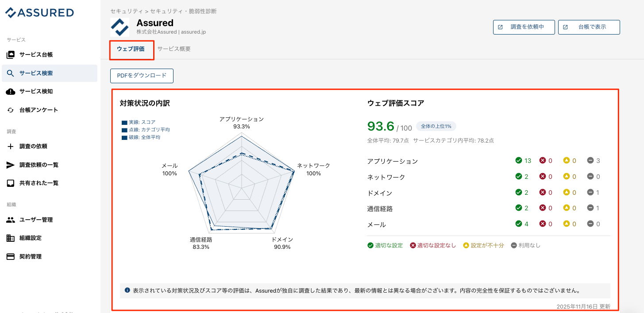Click the 契約管理 card icon
The height and width of the screenshot is (313, 644).
pos(11,257)
